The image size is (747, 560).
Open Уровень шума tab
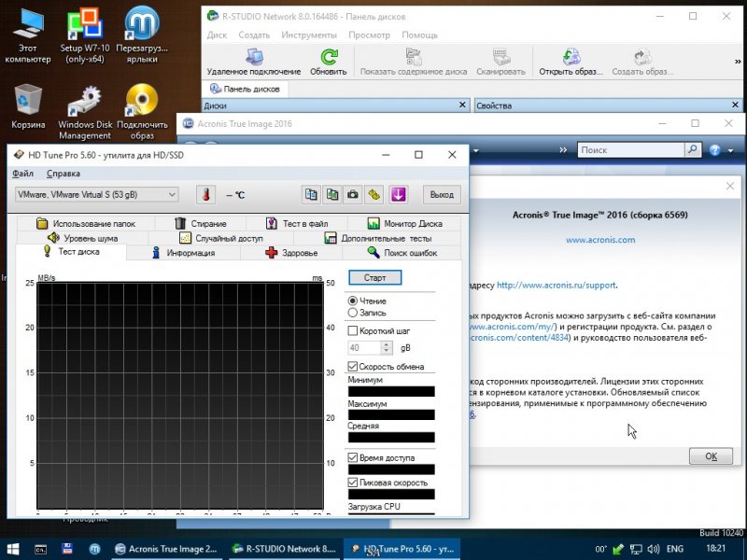click(x=82, y=238)
